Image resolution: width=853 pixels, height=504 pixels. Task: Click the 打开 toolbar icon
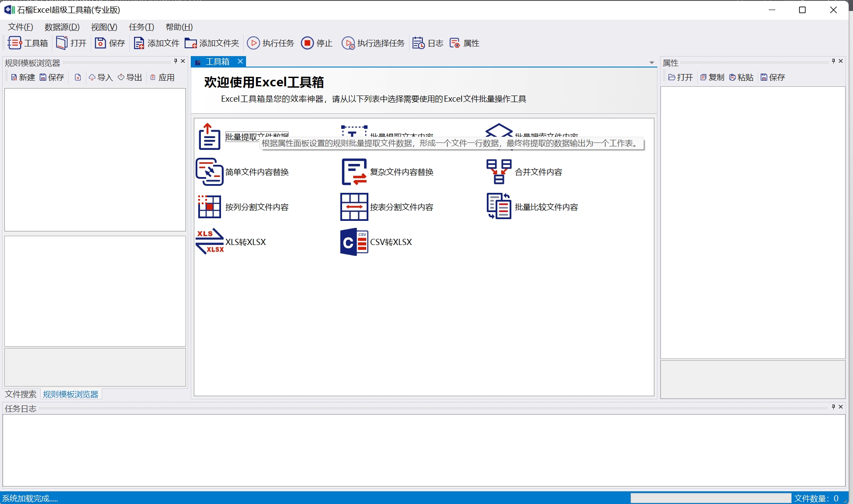(x=71, y=43)
